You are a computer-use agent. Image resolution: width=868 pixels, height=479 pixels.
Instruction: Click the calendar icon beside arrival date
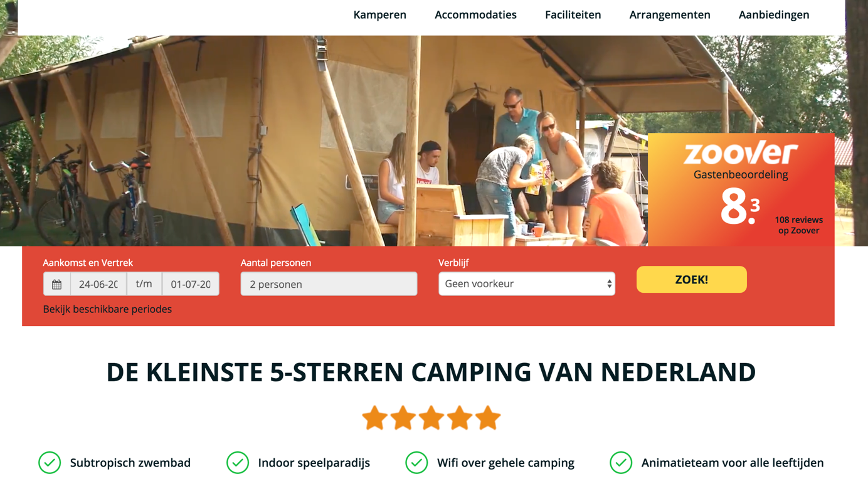(x=56, y=284)
